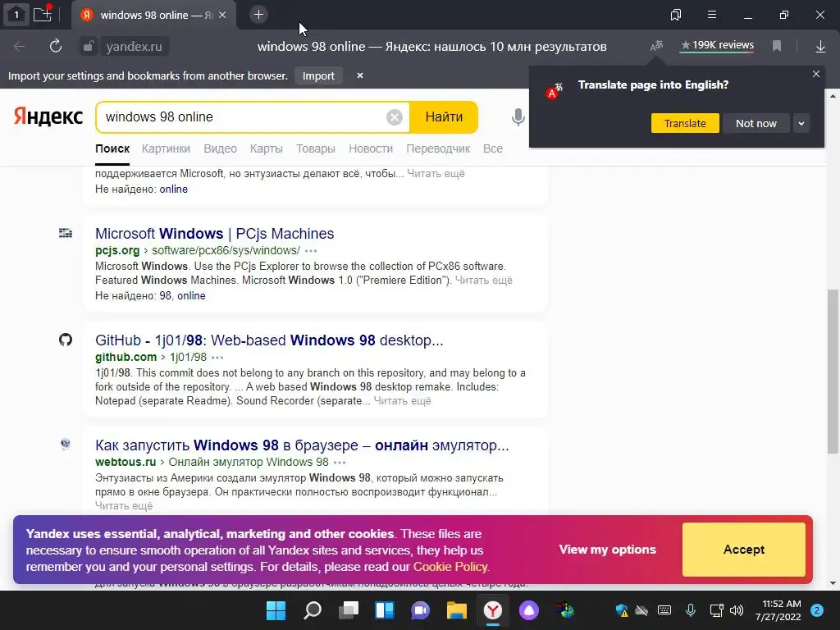Click the page vertical scrollbar thumb
This screenshot has height=630, width=840.
(833, 372)
